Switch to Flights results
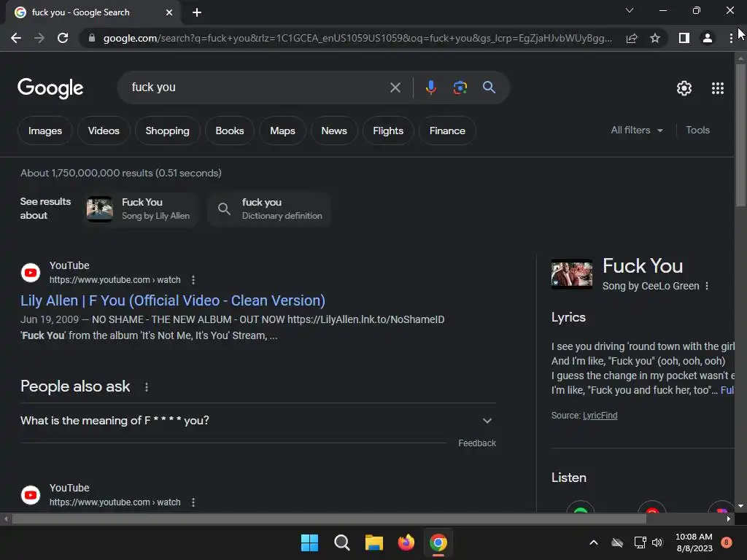 388,131
